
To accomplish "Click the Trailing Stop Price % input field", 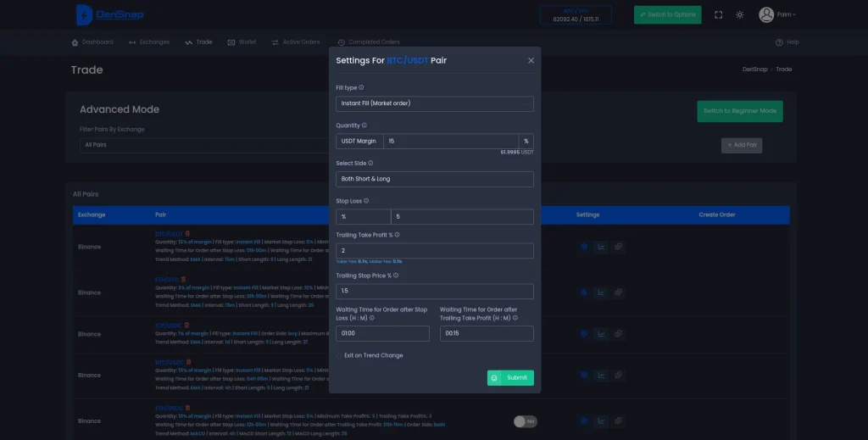I will [x=434, y=291].
